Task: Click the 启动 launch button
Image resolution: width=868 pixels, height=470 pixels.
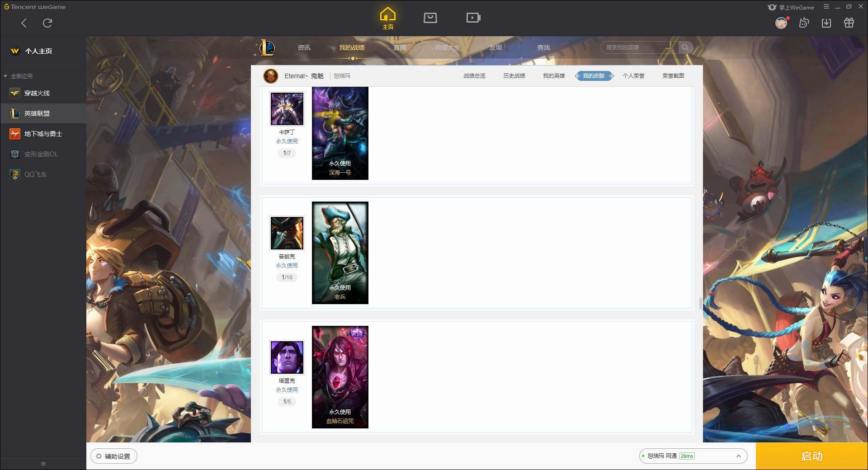Action: coord(812,456)
